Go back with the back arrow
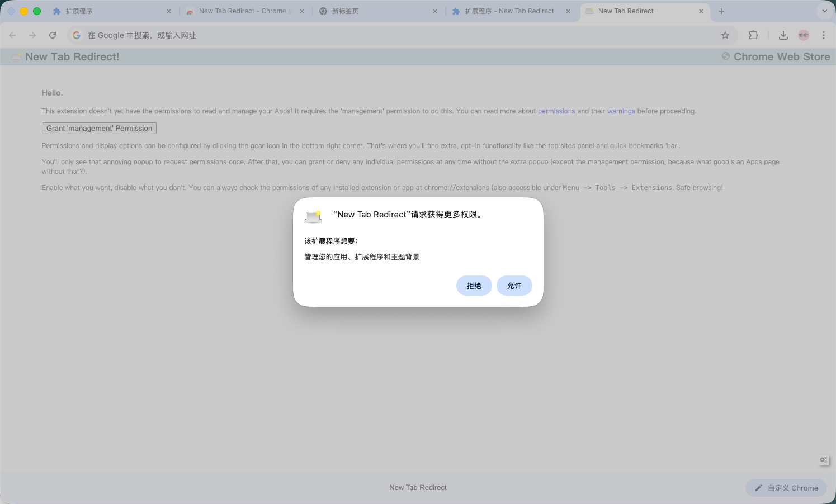The width and height of the screenshot is (836, 504). coord(13,35)
